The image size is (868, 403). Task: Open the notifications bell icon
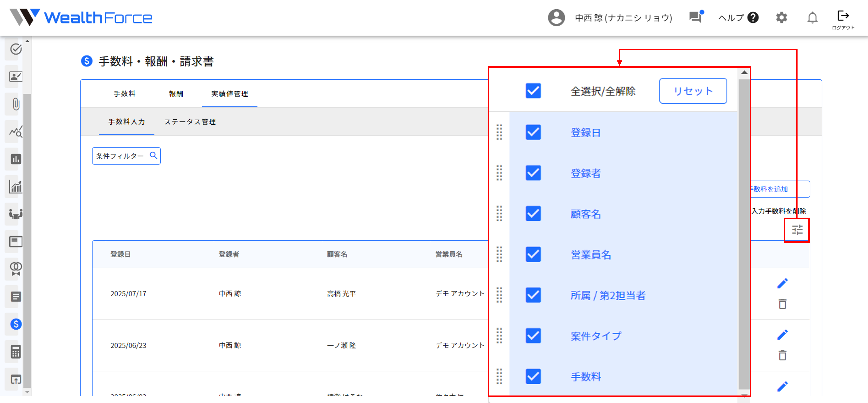pos(812,18)
